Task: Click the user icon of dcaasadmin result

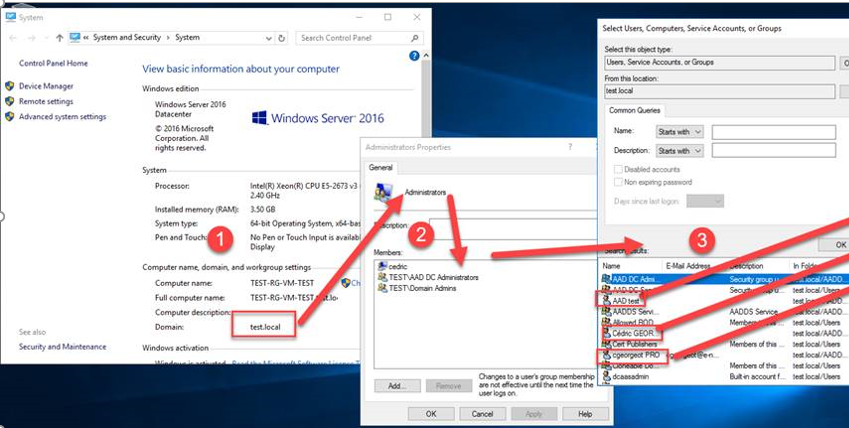Action: 606,376
